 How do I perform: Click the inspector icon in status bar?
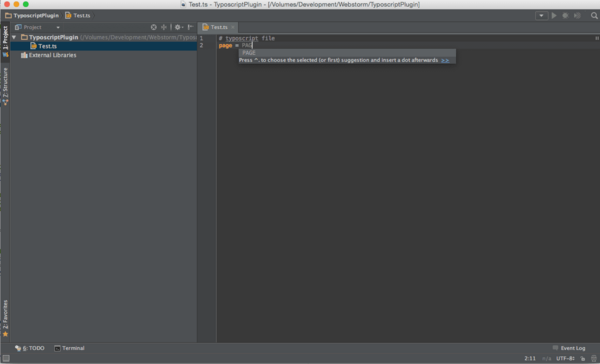coord(594,359)
